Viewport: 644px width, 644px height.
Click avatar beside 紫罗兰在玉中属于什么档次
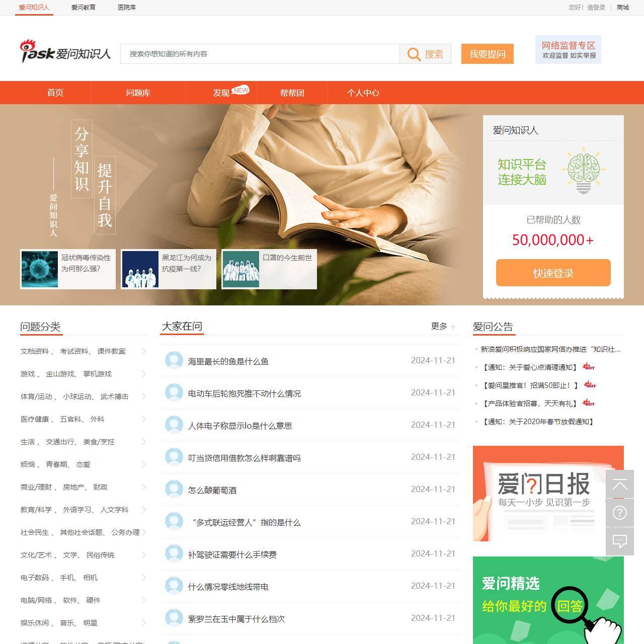174,618
